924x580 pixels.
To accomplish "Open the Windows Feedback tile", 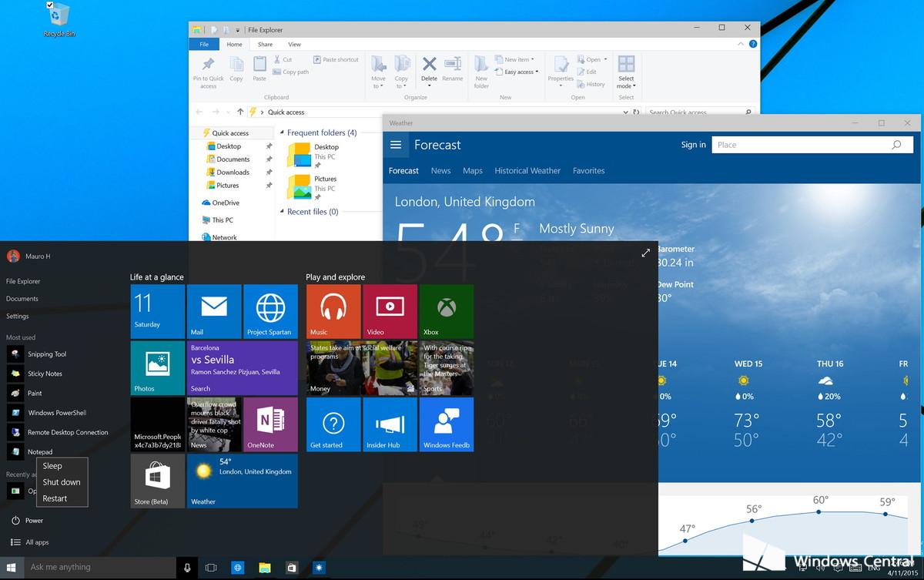I will click(x=447, y=424).
